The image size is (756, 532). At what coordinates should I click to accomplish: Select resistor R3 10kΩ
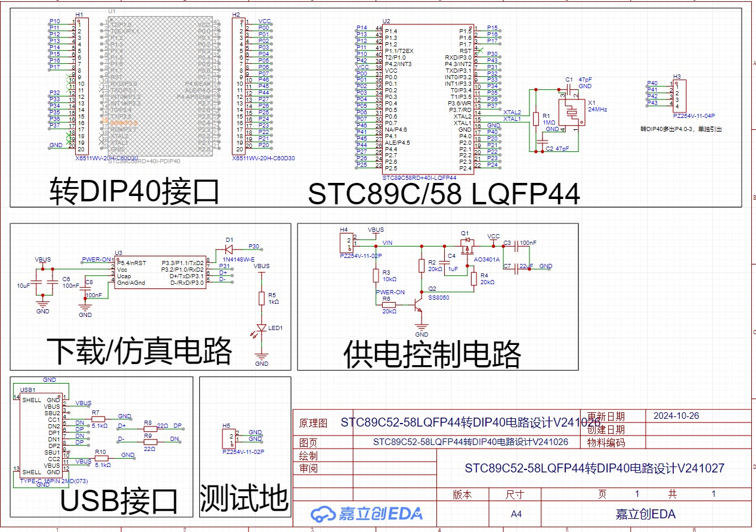376,275
